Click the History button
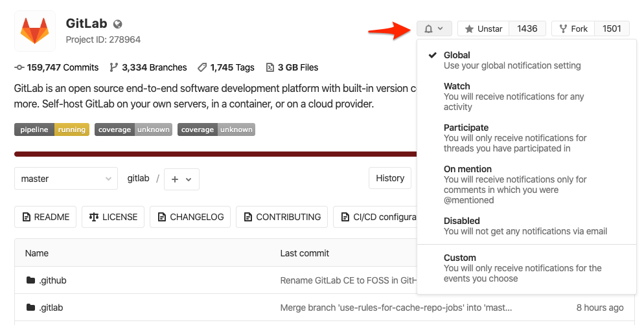 390,178
